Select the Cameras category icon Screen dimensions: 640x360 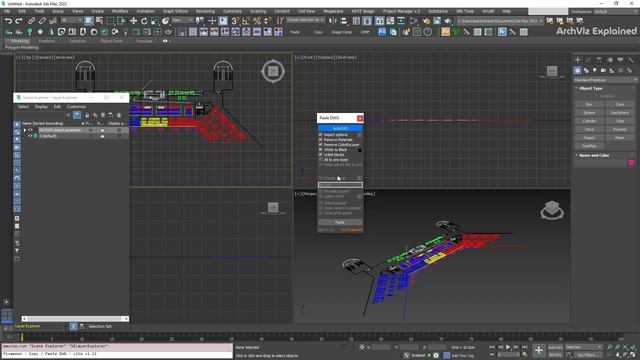click(603, 71)
